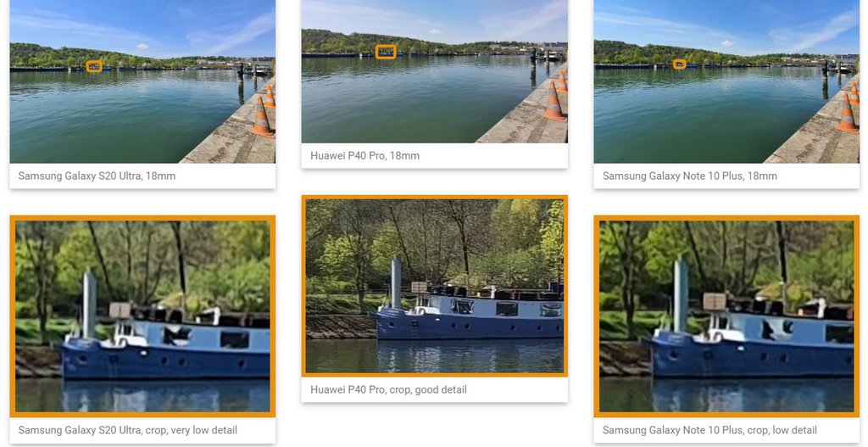Click the orange crop marker in Huawei photo

click(x=386, y=52)
